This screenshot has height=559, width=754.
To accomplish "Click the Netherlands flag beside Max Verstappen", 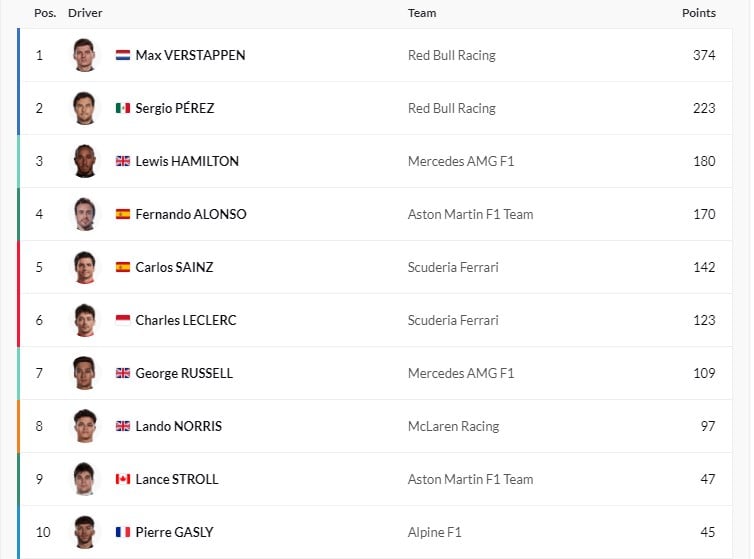I will click(x=123, y=55).
